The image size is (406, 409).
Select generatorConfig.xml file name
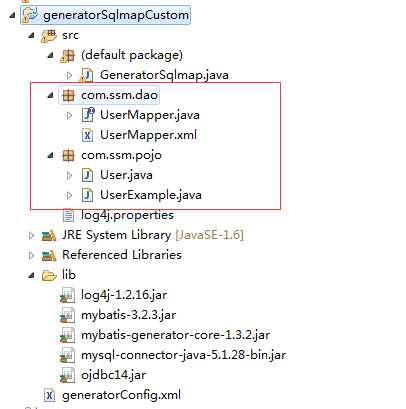click(x=121, y=395)
